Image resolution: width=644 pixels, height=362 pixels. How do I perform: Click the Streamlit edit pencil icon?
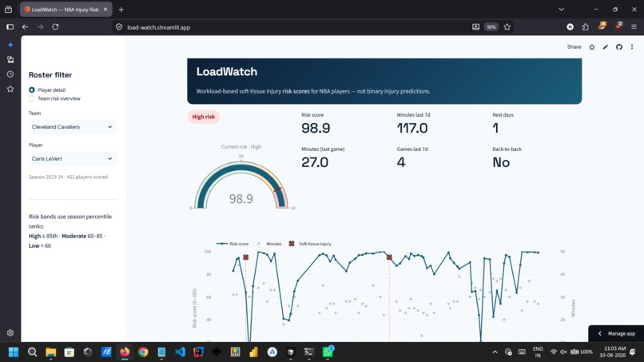tap(606, 47)
